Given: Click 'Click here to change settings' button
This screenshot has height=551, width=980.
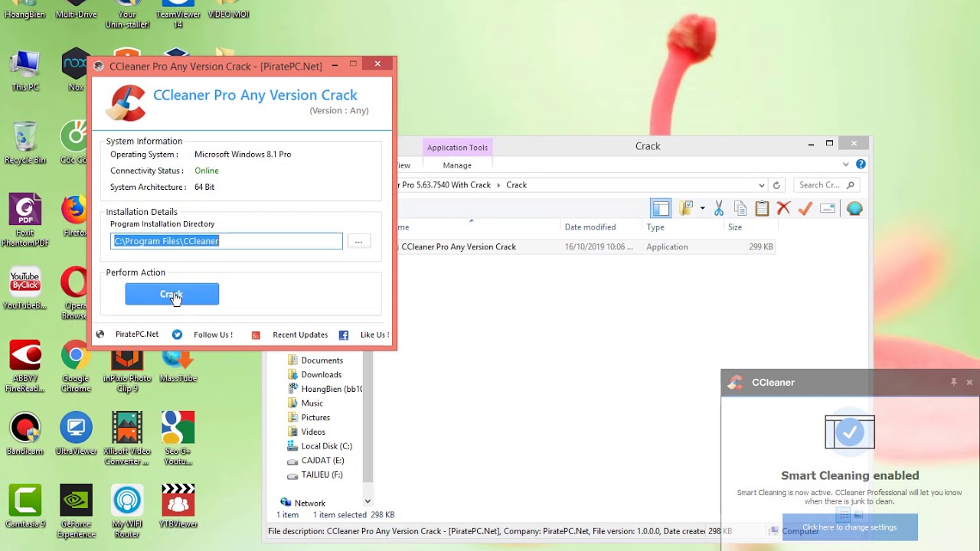Looking at the screenshot, I should pos(850,527).
